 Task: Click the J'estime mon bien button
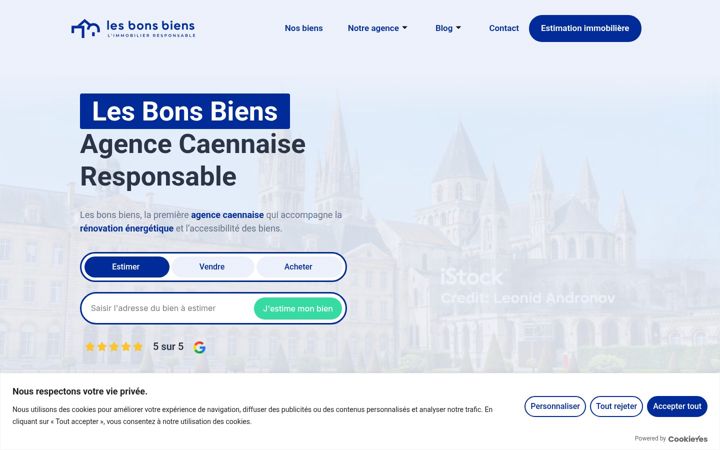click(x=298, y=309)
